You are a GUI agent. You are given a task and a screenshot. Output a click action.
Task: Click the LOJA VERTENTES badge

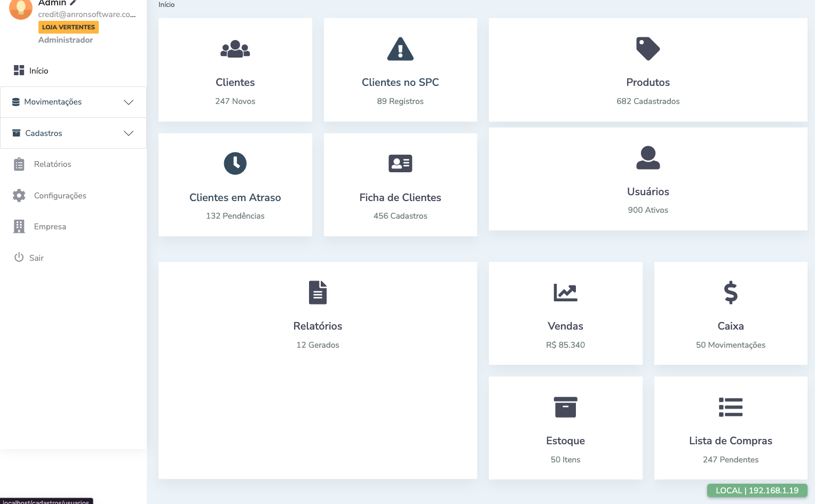[68, 27]
